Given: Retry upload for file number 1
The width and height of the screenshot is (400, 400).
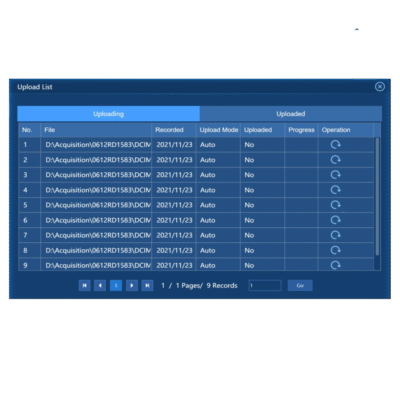Looking at the screenshot, I should (x=335, y=145).
